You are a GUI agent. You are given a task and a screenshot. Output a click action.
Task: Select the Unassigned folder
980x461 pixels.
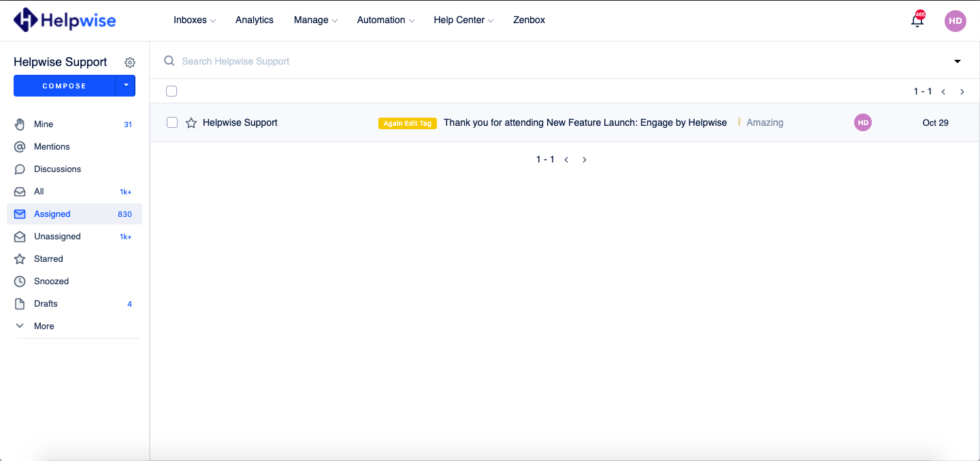(x=74, y=237)
